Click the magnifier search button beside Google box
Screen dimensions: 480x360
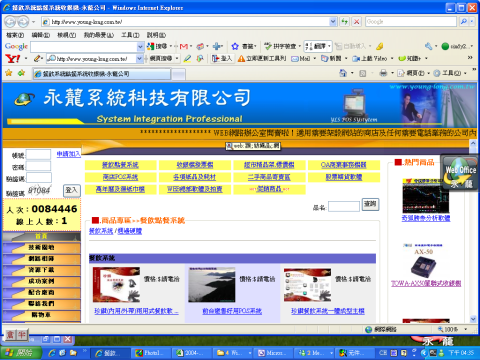tap(463, 22)
